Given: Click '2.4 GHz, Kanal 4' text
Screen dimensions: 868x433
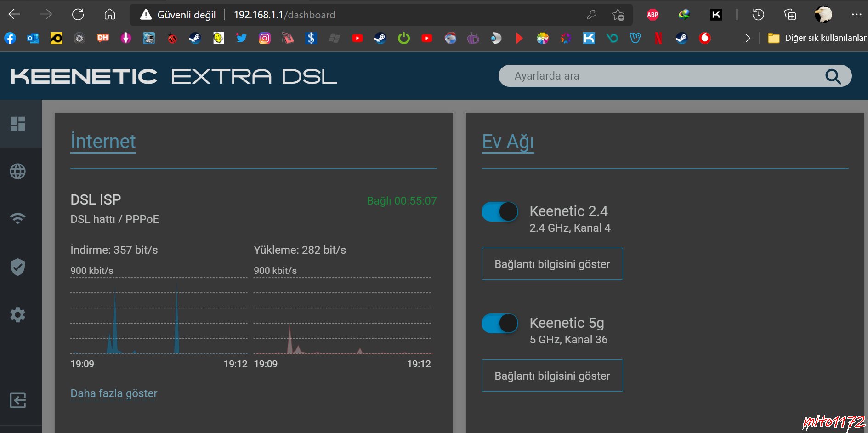Looking at the screenshot, I should [570, 228].
